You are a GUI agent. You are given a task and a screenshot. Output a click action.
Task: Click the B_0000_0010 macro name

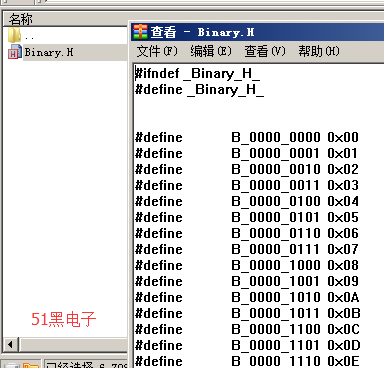(x=276, y=170)
